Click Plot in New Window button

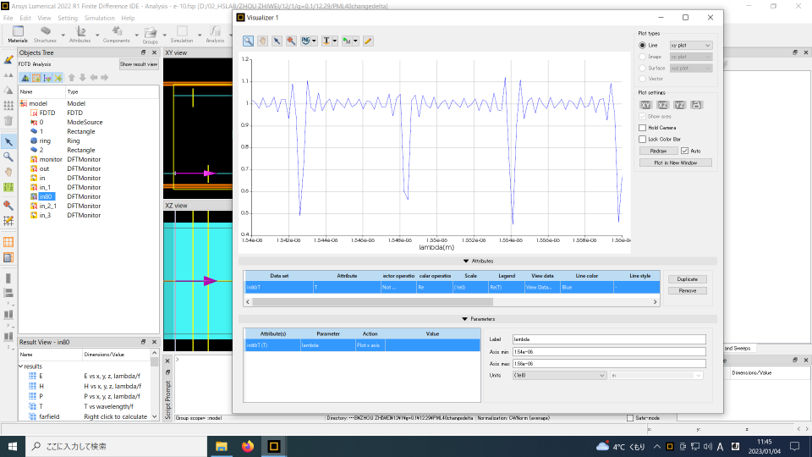point(675,162)
